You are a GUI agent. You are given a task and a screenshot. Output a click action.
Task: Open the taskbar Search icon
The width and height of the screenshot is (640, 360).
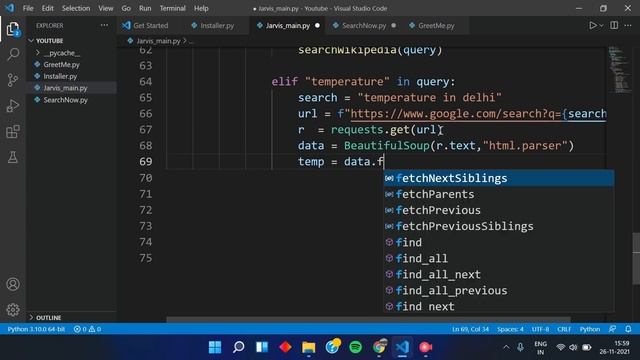coord(238,347)
